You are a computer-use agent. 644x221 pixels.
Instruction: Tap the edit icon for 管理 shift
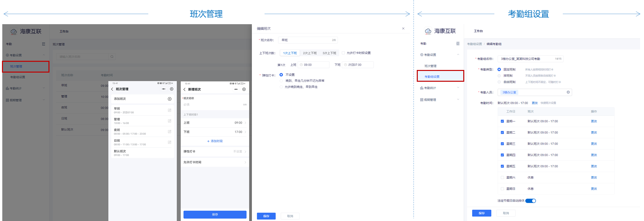[170, 121]
